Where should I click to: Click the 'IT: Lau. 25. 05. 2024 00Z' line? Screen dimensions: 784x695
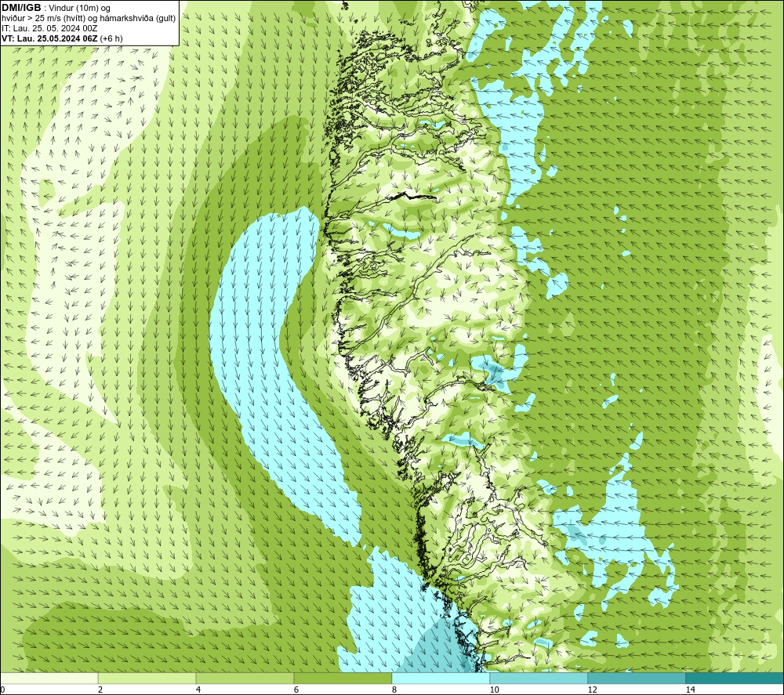[x=49, y=28]
